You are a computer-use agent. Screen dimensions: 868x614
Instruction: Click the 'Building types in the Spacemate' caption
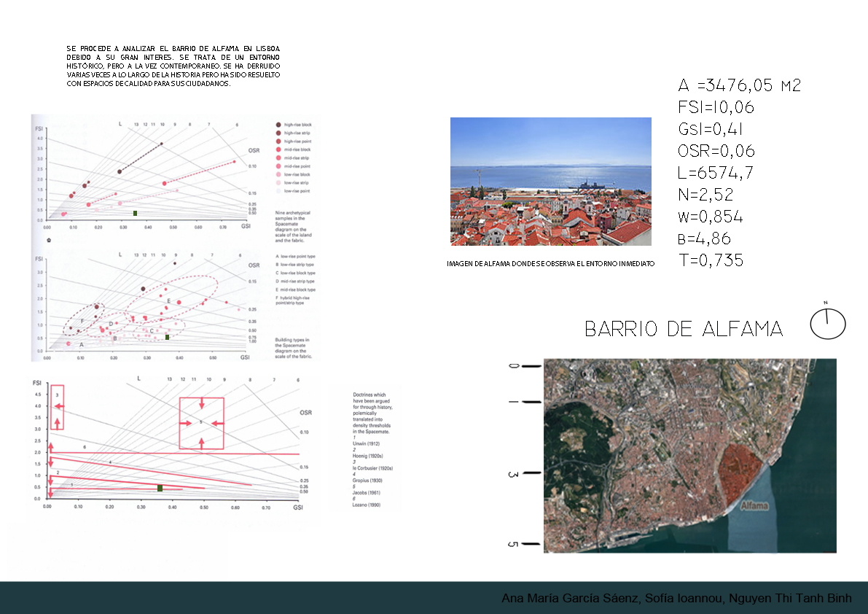[x=294, y=349]
